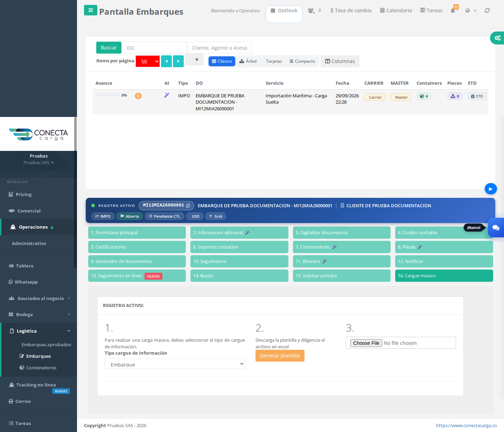Open the items per page dropdown

tap(148, 61)
